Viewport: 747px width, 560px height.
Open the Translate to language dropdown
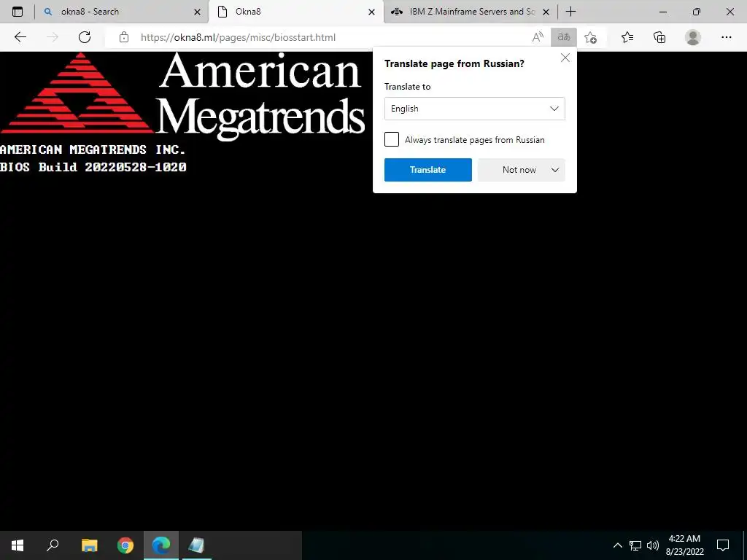[x=474, y=109]
